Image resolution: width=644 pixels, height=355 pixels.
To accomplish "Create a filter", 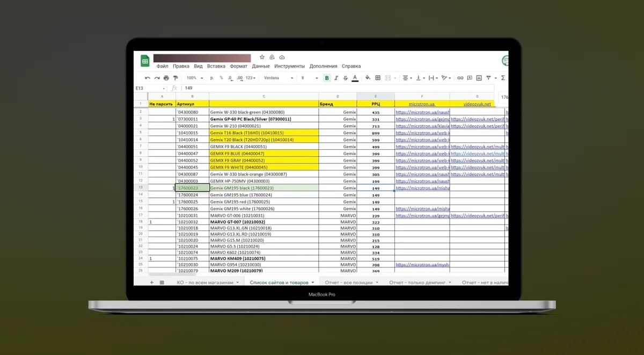I will click(488, 78).
